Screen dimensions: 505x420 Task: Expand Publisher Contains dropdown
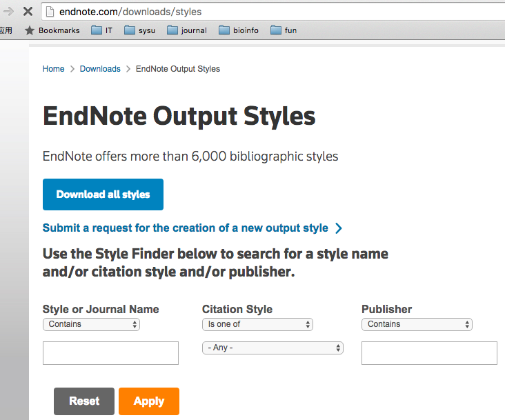[x=417, y=324]
